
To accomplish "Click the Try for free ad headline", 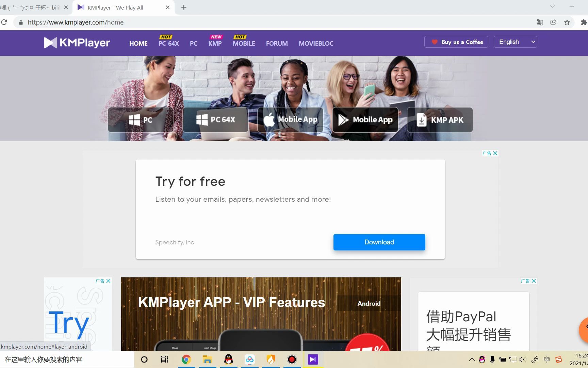I will [190, 181].
